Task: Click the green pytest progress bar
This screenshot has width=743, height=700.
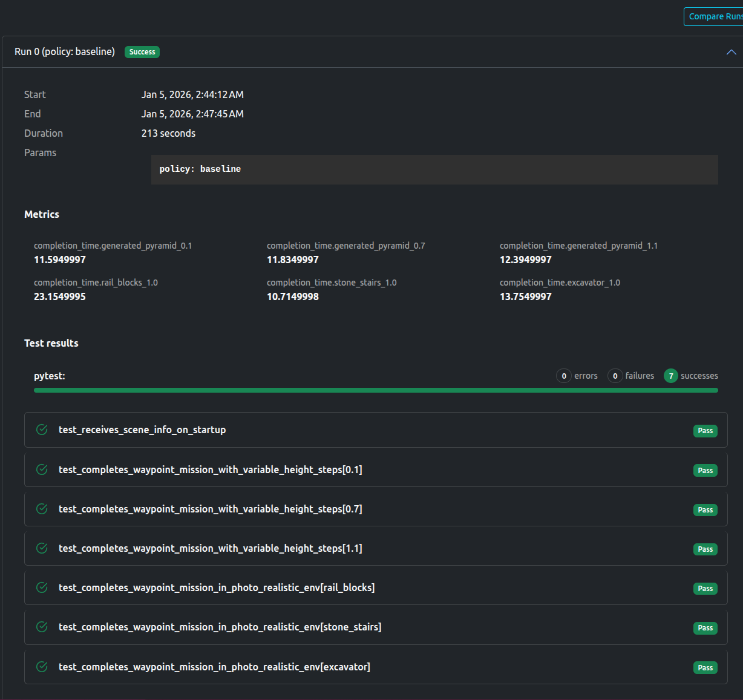Action: tap(375, 390)
